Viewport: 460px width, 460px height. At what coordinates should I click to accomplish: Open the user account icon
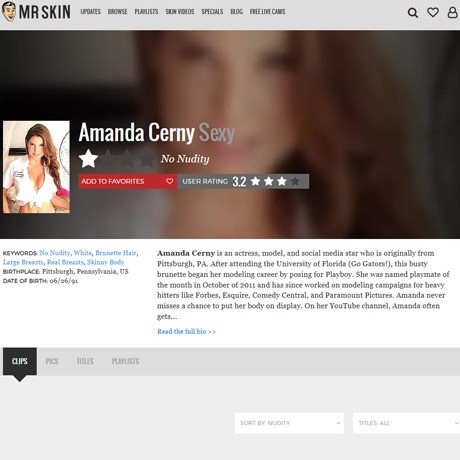(452, 12)
